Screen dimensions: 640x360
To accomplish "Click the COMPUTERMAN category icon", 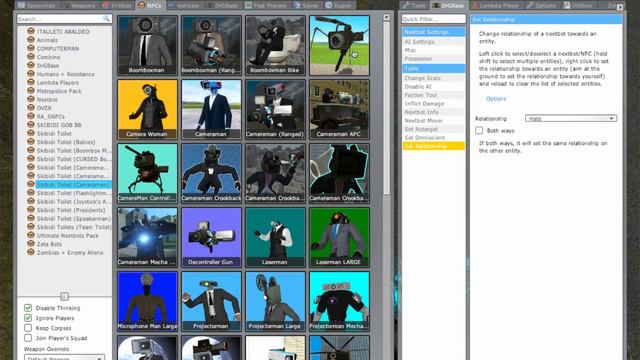I will click(x=31, y=48).
